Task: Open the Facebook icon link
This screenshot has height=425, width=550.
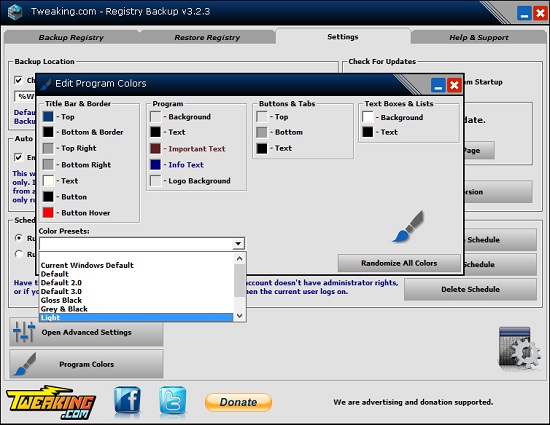Action: click(127, 400)
